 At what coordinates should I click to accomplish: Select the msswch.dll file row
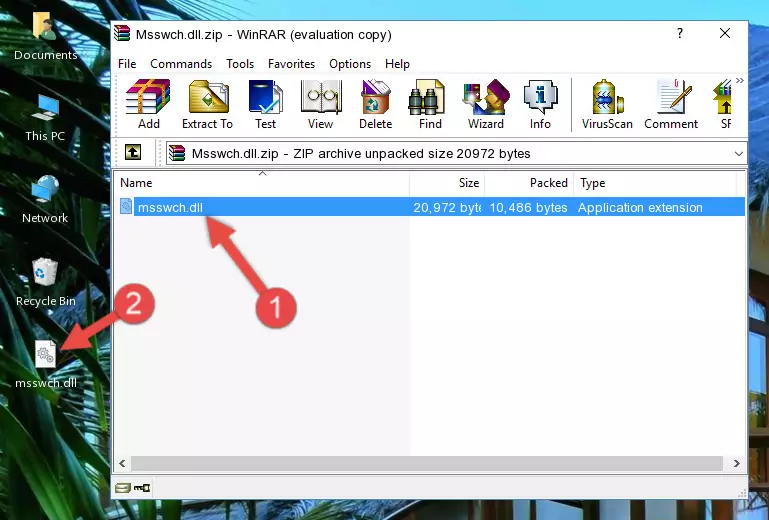[x=431, y=207]
